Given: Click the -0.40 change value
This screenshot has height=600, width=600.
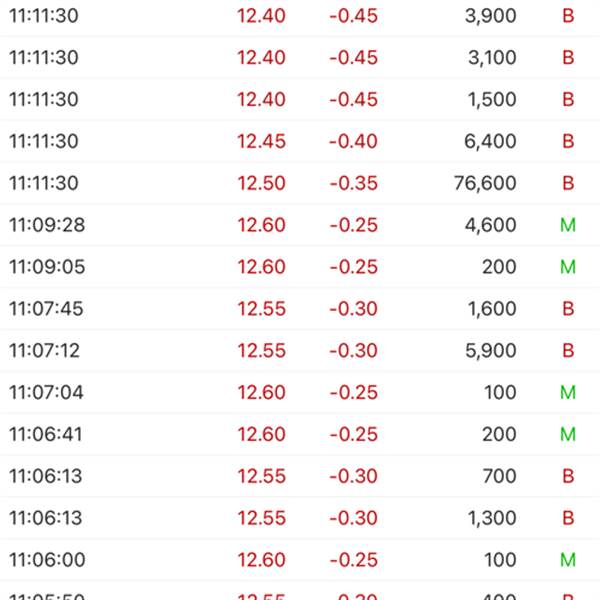Looking at the screenshot, I should pos(353,141).
